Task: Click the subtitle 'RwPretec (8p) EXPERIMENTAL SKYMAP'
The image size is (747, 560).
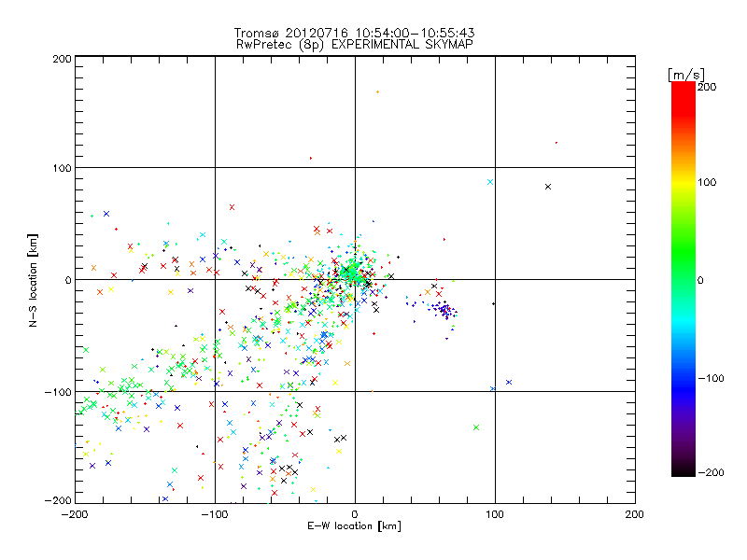Action: tap(354, 45)
